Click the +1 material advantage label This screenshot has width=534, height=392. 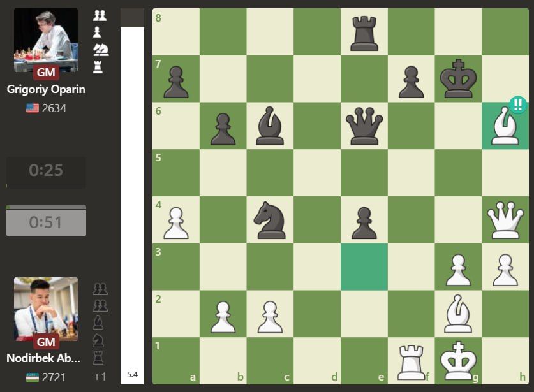pyautogui.click(x=100, y=377)
